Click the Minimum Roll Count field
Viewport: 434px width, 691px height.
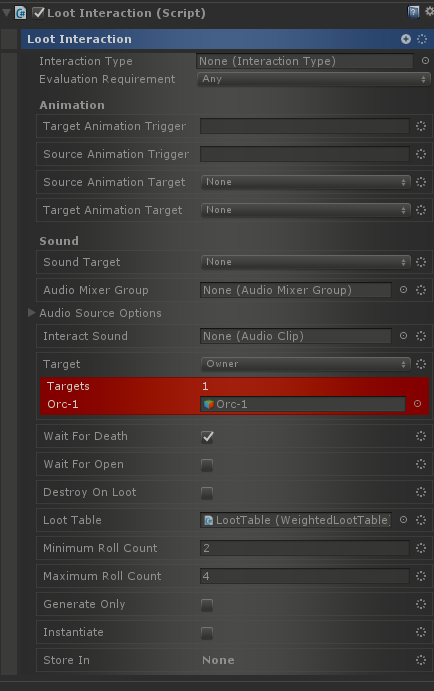(x=304, y=548)
